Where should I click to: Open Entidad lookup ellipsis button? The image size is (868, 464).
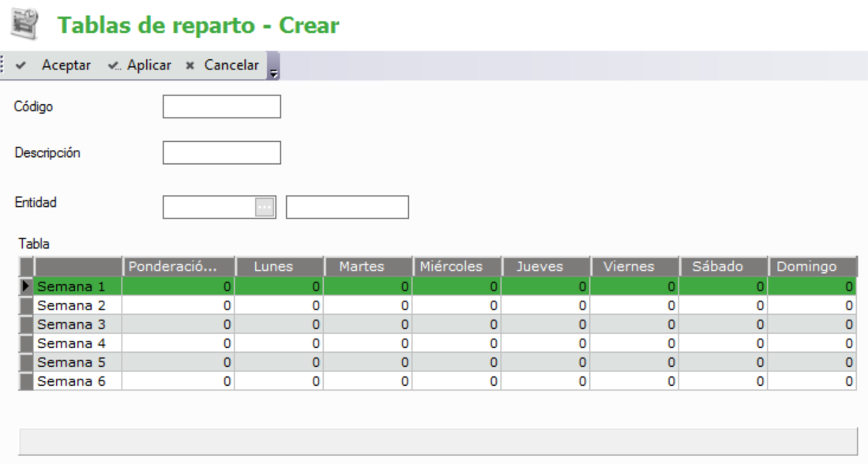point(265,207)
